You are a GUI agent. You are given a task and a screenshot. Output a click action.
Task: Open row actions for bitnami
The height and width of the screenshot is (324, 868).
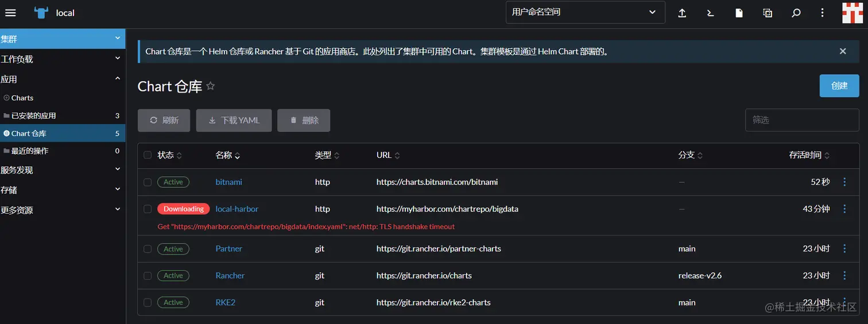(x=844, y=182)
